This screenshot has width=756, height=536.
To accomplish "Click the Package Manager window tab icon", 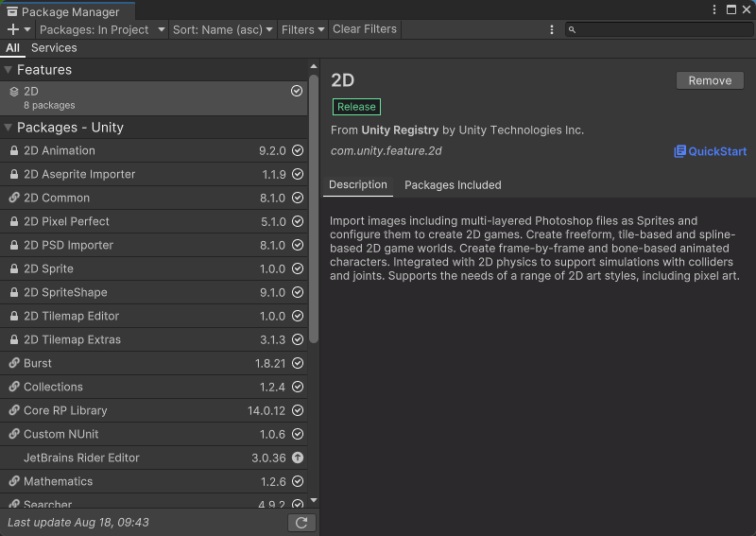I will click(x=12, y=11).
